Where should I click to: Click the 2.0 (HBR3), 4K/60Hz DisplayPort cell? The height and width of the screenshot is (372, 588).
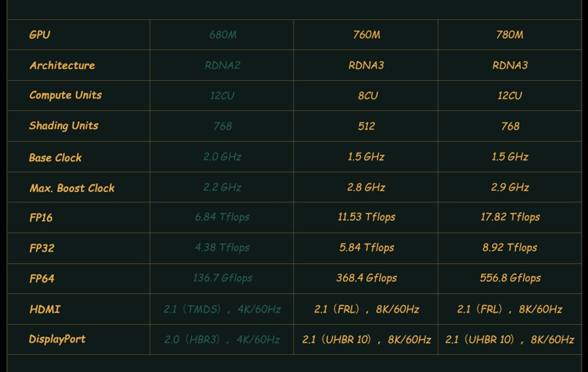222,340
